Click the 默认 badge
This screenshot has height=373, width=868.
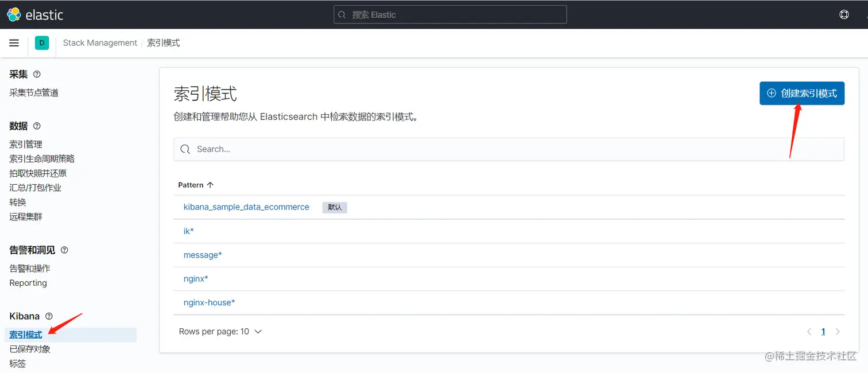[x=335, y=208]
